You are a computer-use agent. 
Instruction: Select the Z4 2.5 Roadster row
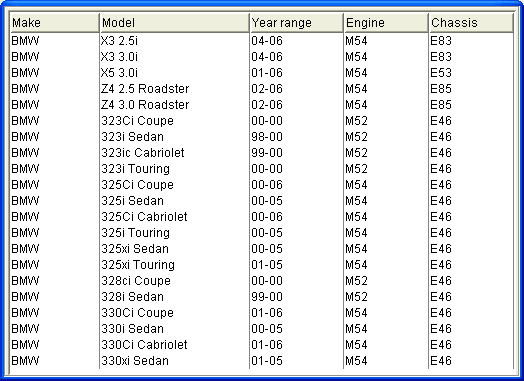pos(262,89)
